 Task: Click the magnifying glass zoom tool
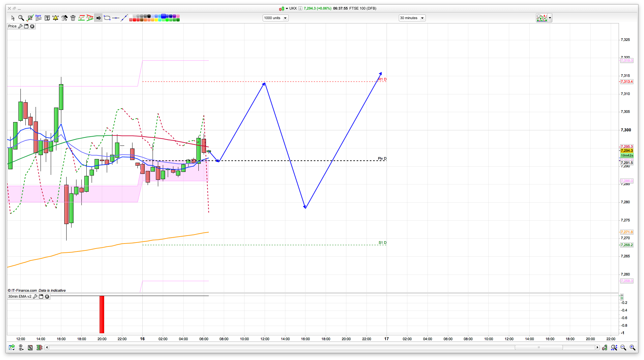(21, 18)
